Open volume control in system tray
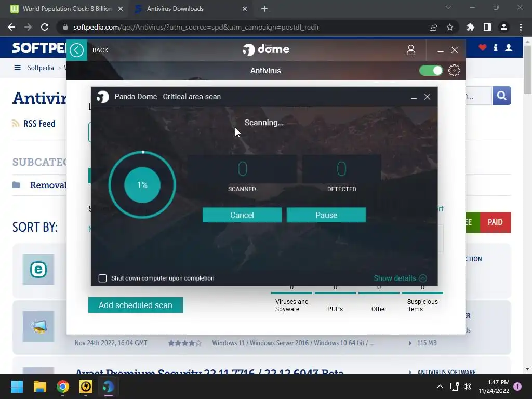 [467, 387]
